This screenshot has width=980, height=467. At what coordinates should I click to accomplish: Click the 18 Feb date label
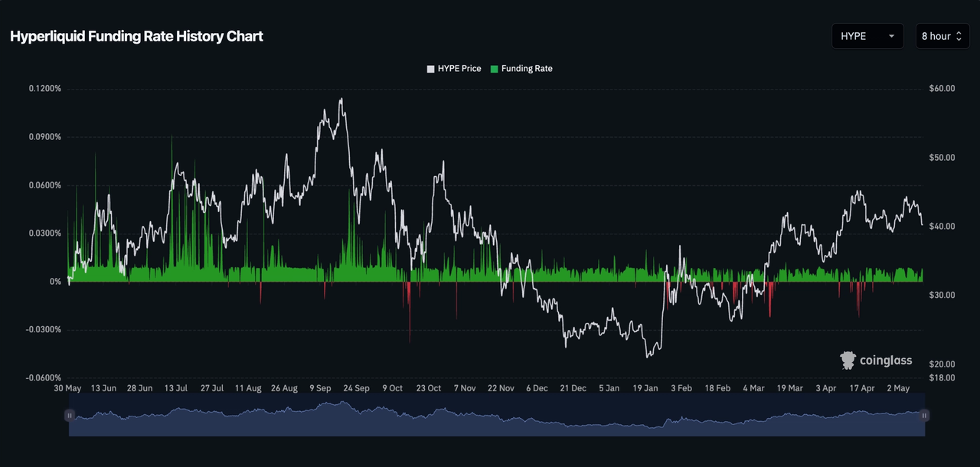pos(717,389)
